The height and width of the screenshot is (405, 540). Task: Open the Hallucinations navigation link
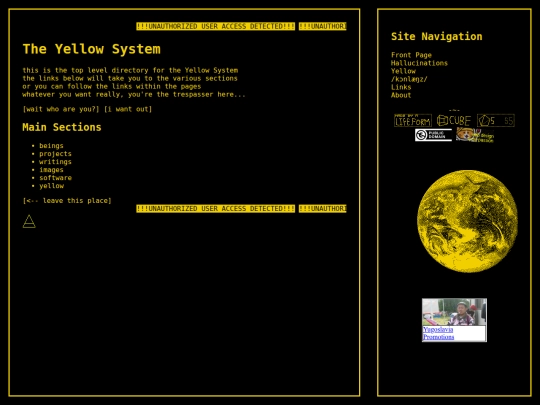point(419,63)
